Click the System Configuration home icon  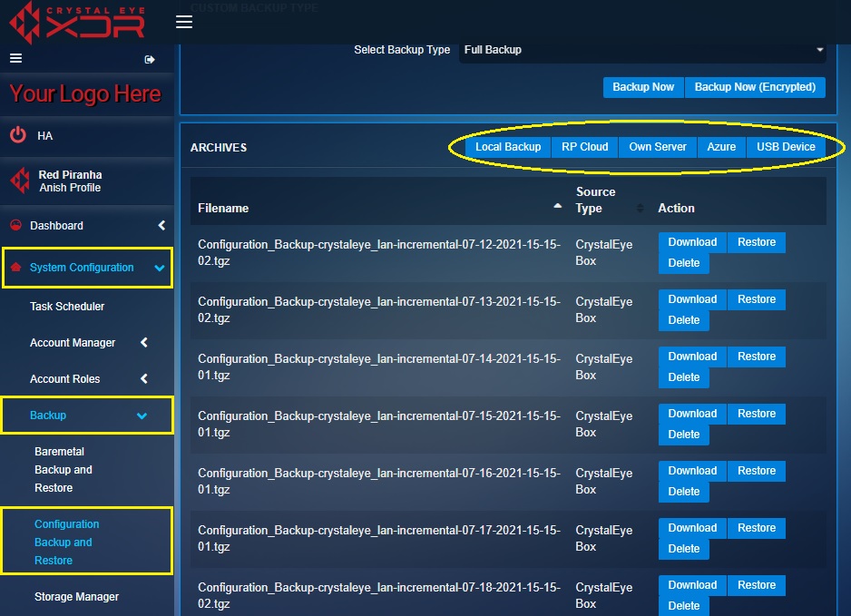coord(16,267)
